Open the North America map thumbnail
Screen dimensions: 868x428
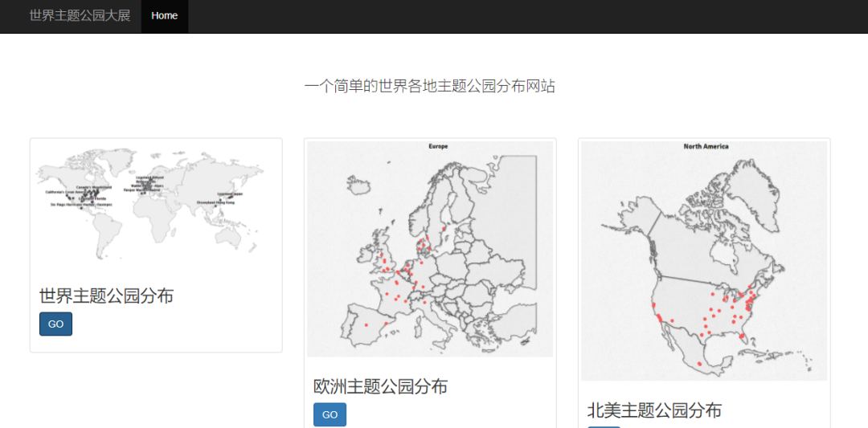pyautogui.click(x=704, y=261)
